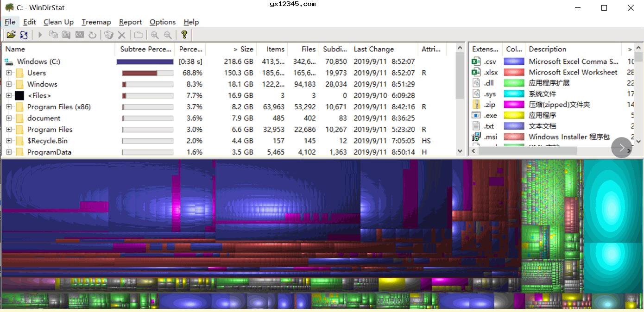
Task: Click the Delete to Recycle Bin toolbar icon
Action: click(x=108, y=35)
